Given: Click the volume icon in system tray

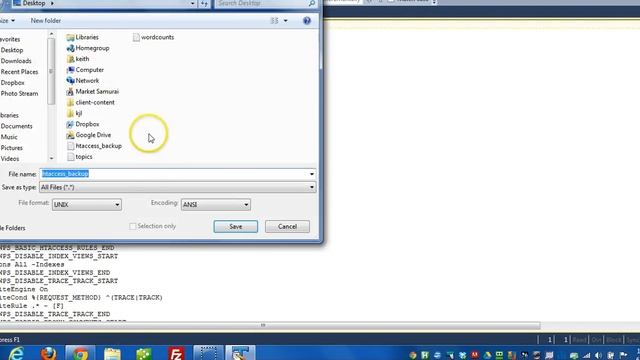Looking at the screenshot, I should click(598, 356).
